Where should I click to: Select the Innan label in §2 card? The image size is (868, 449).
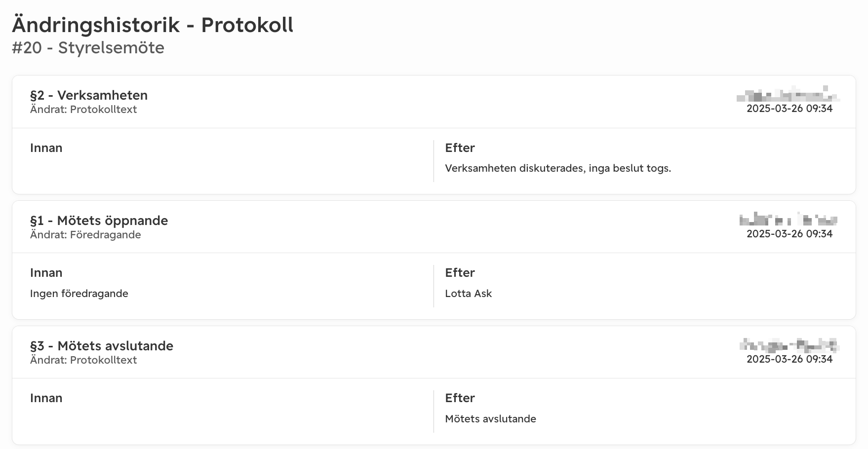46,148
